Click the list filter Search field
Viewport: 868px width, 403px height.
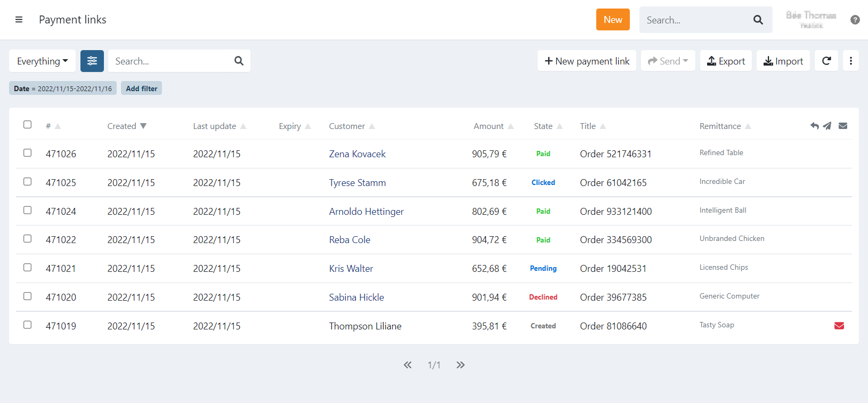click(x=172, y=61)
